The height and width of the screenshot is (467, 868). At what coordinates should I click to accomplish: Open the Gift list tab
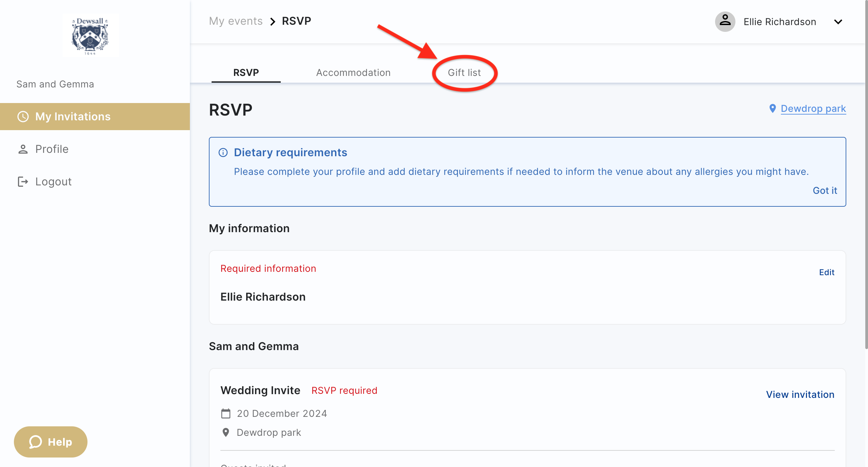pos(464,73)
